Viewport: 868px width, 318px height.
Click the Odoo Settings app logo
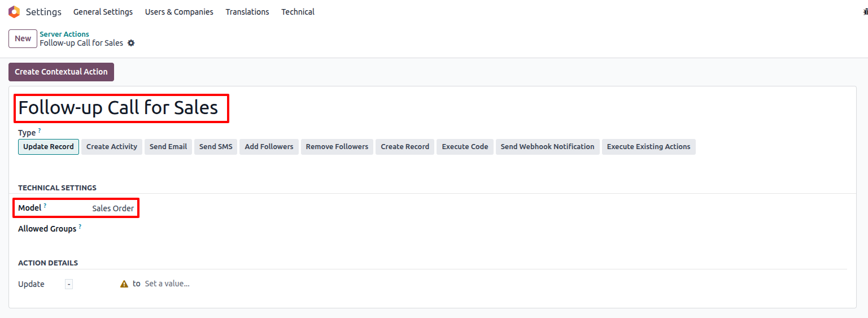point(14,12)
